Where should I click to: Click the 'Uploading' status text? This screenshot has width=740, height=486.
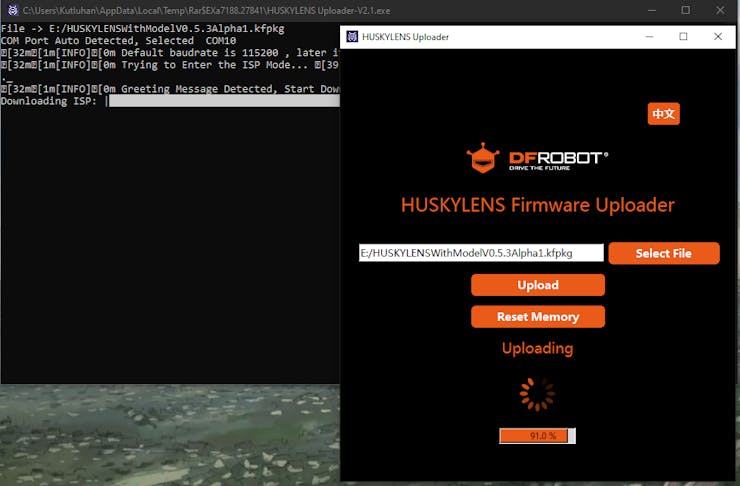click(x=538, y=348)
